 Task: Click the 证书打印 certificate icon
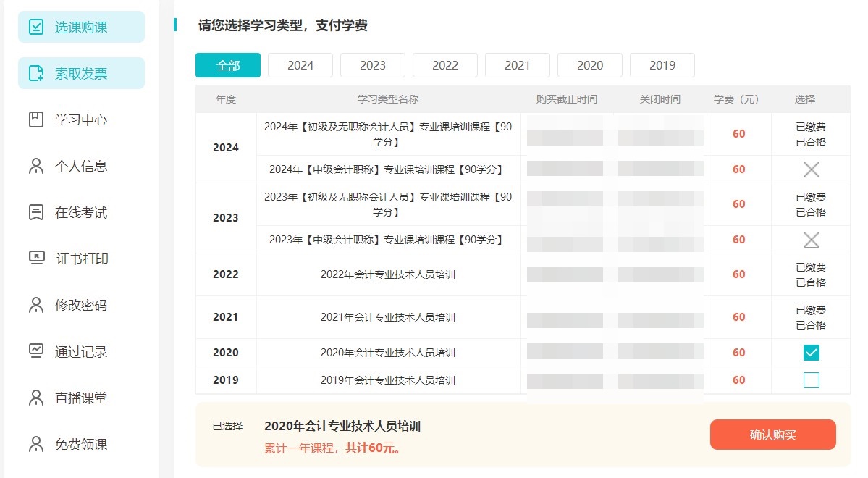36,259
